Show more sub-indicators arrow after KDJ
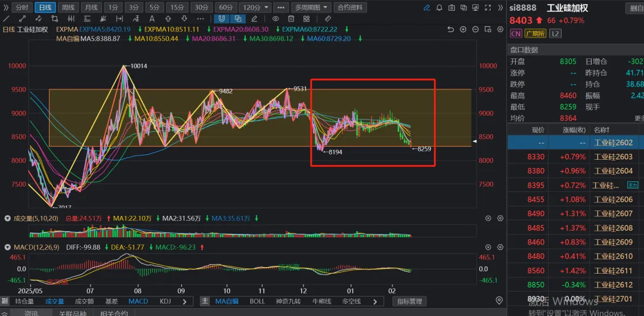The image size is (644, 316). click(x=184, y=301)
